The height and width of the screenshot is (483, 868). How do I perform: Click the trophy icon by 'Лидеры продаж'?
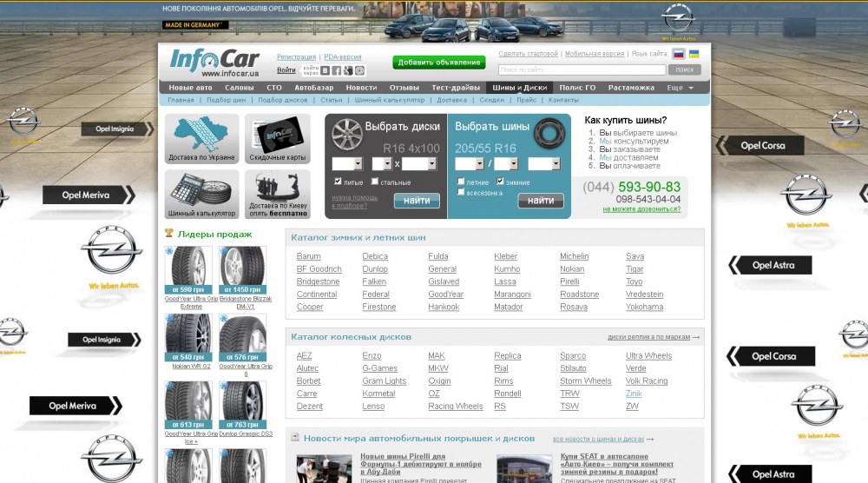(169, 234)
